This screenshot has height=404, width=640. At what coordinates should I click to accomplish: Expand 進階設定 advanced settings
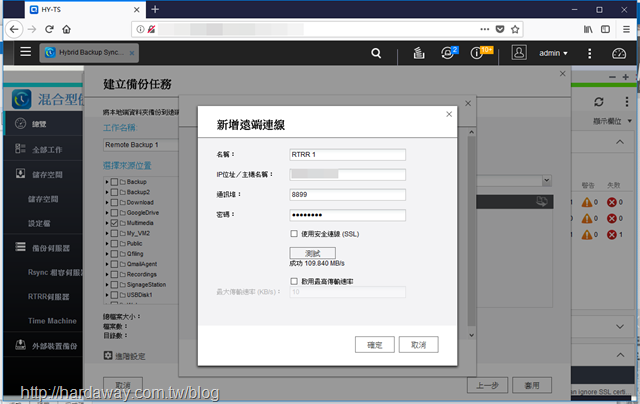point(124,356)
